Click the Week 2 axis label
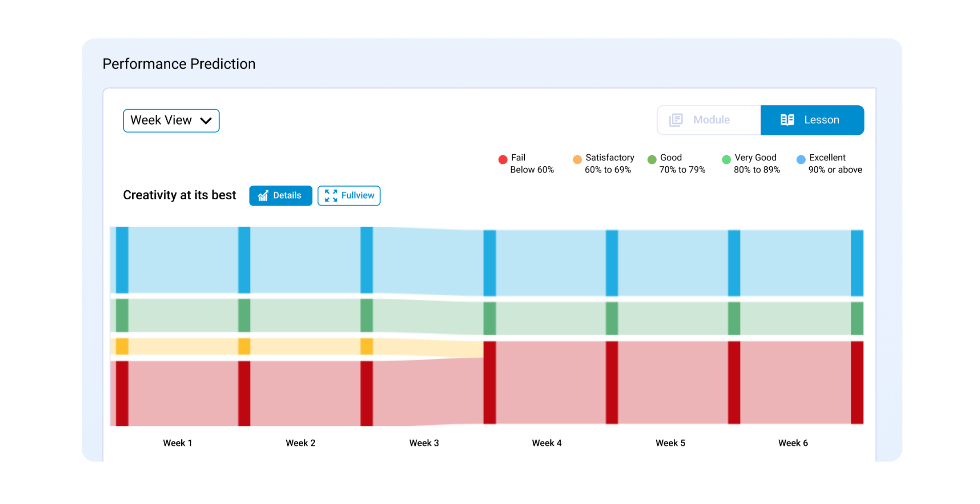Screen dimensions: 980x504 301,443
